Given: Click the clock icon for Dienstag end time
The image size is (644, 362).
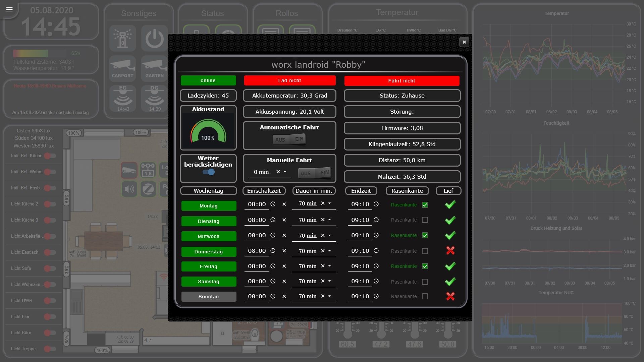Looking at the screenshot, I should coord(376,220).
